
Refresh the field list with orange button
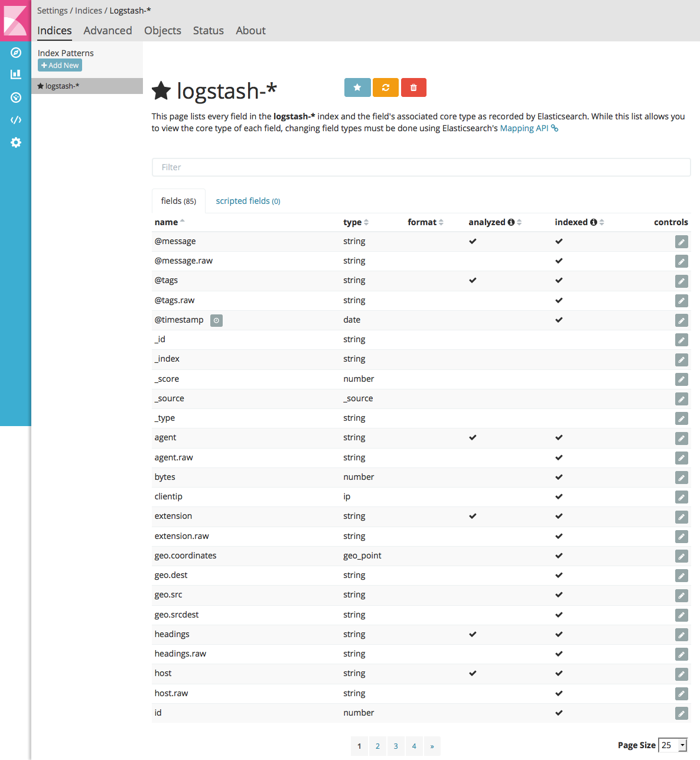coord(386,87)
